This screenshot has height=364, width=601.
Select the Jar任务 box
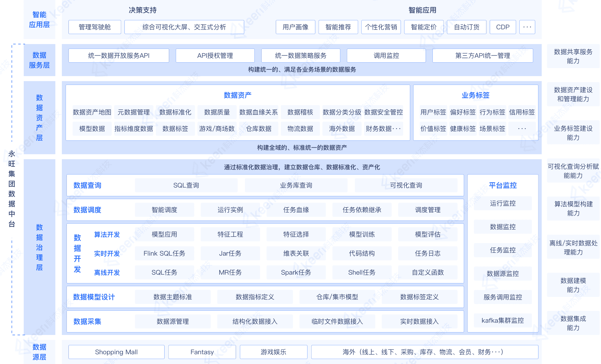[x=230, y=253]
